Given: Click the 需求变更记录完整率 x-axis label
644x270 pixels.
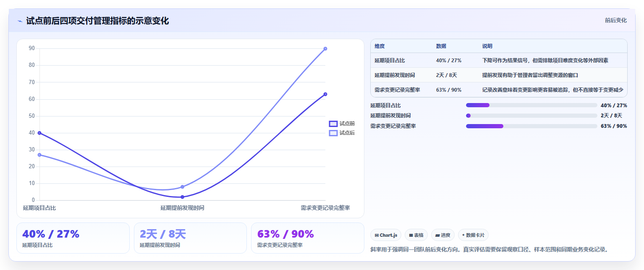Looking at the screenshot, I should click(x=325, y=208).
